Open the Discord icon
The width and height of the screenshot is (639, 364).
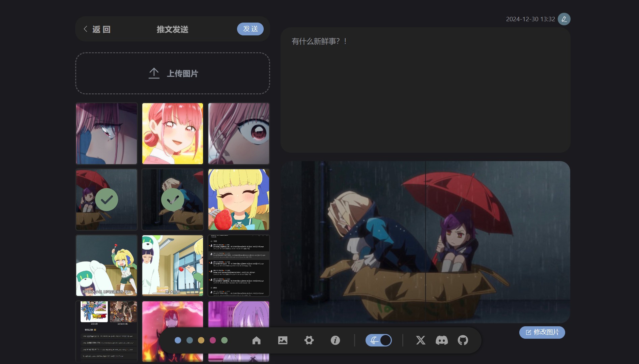pos(442,340)
